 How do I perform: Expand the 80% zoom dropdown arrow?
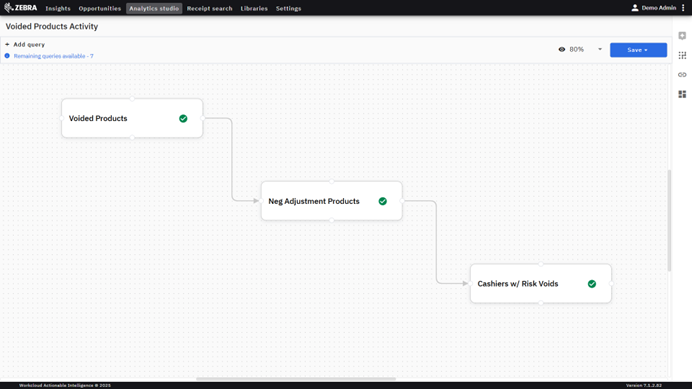(600, 49)
